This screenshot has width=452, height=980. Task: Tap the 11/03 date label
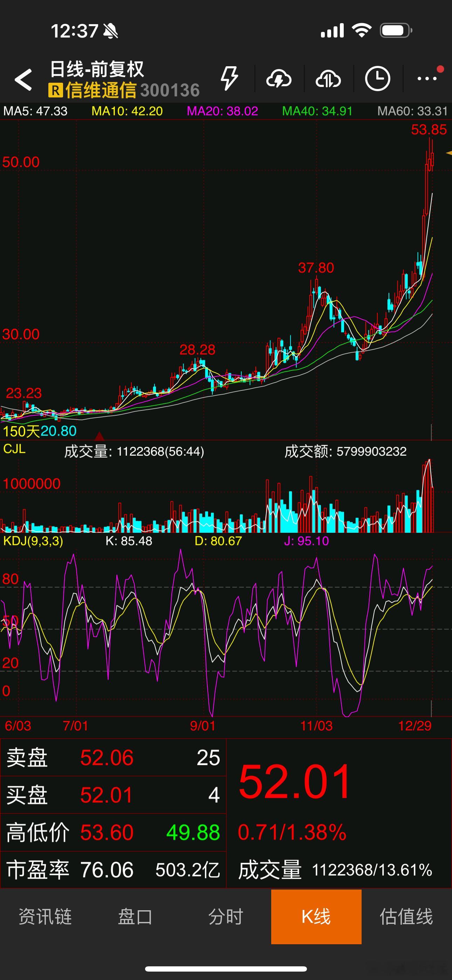[316, 726]
